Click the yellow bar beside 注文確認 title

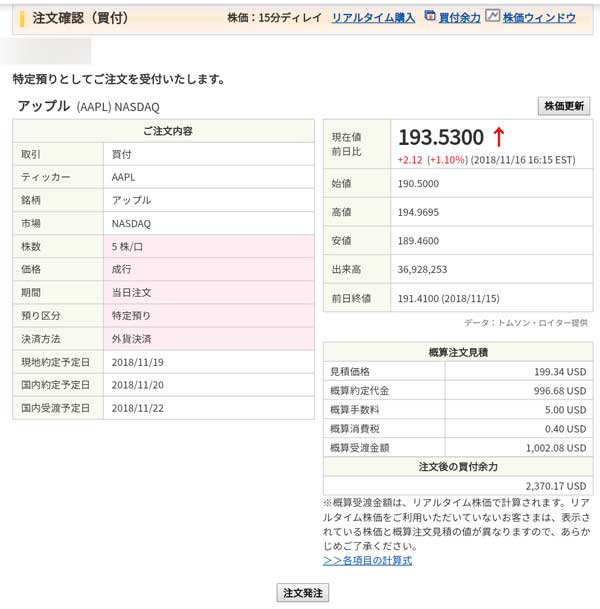22,17
